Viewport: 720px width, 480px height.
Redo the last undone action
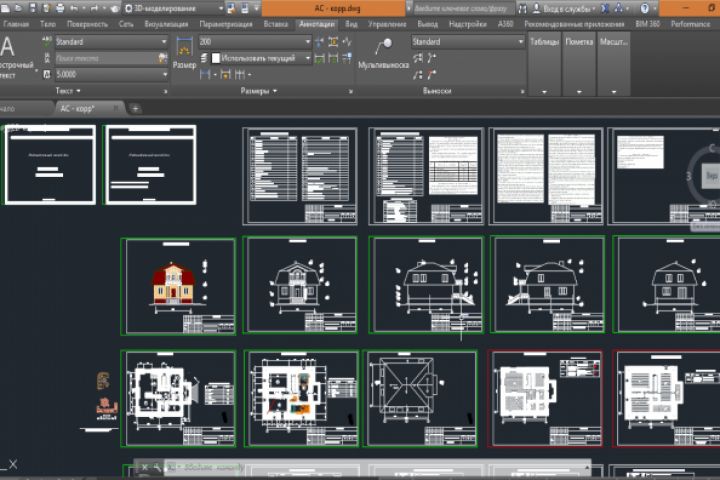pyautogui.click(x=94, y=8)
